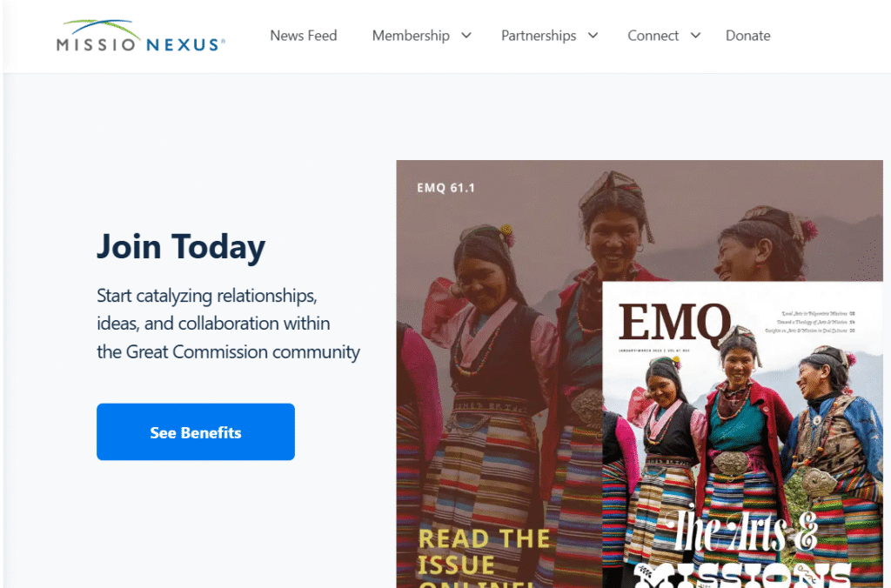Click the cover's article contents list
The height and width of the screenshot is (588, 891).
coord(809,322)
